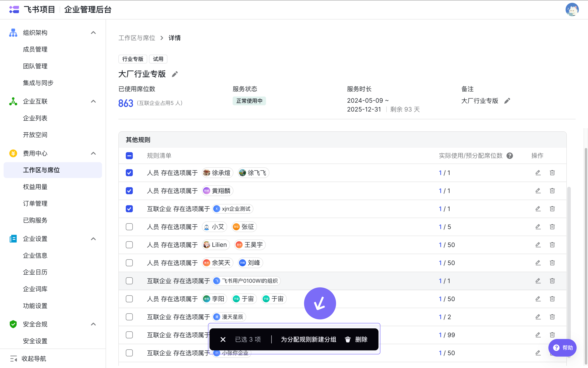Edit the 飞书用户0100WI的组织 rule
Image resolution: width=588 pixels, height=368 pixels.
[x=538, y=281]
